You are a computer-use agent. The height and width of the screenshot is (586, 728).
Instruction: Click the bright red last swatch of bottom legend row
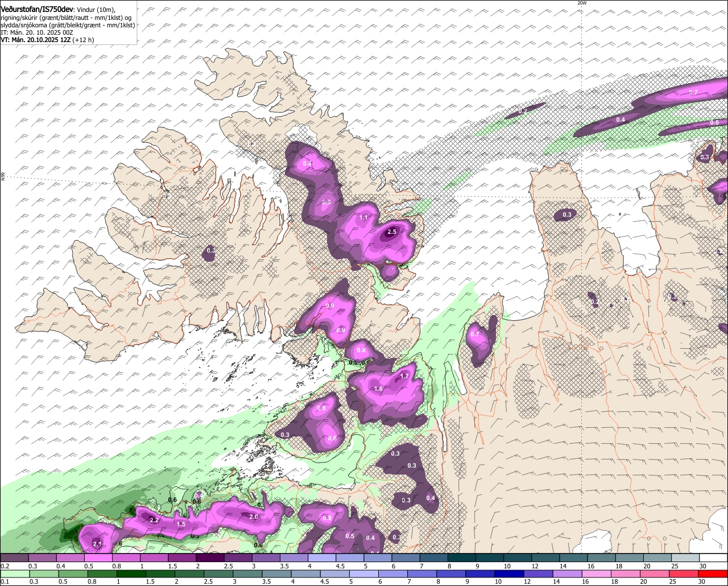[714, 574]
